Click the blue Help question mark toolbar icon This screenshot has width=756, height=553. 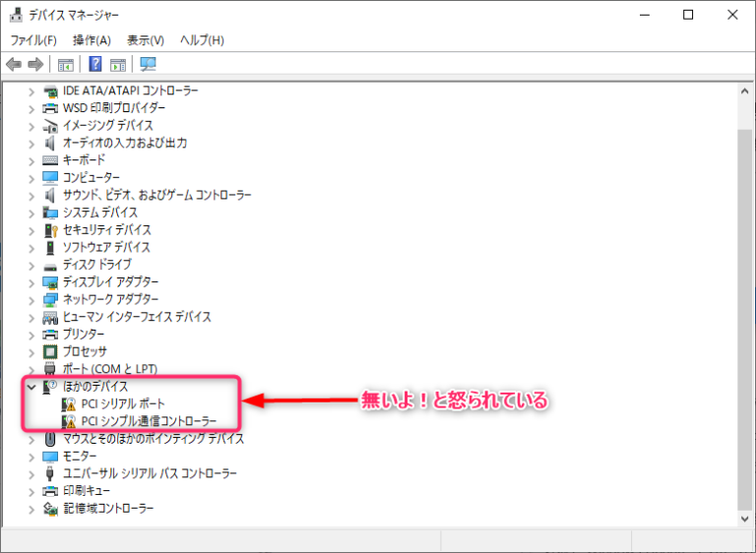[x=95, y=65]
